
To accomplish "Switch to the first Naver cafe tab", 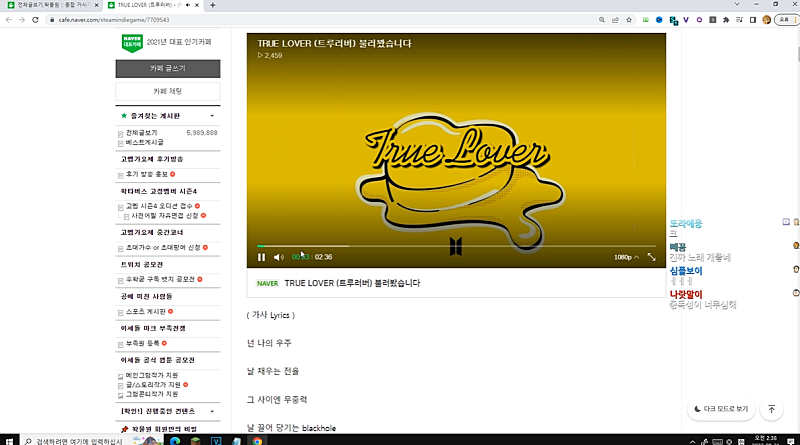I will 50,5.
